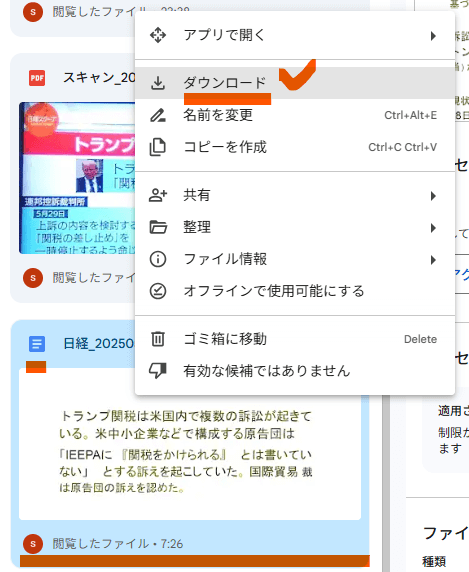Screen dimensions: 469x572
Task: Expand the 'ファイル情報' submenu arrow
Action: 433,260
